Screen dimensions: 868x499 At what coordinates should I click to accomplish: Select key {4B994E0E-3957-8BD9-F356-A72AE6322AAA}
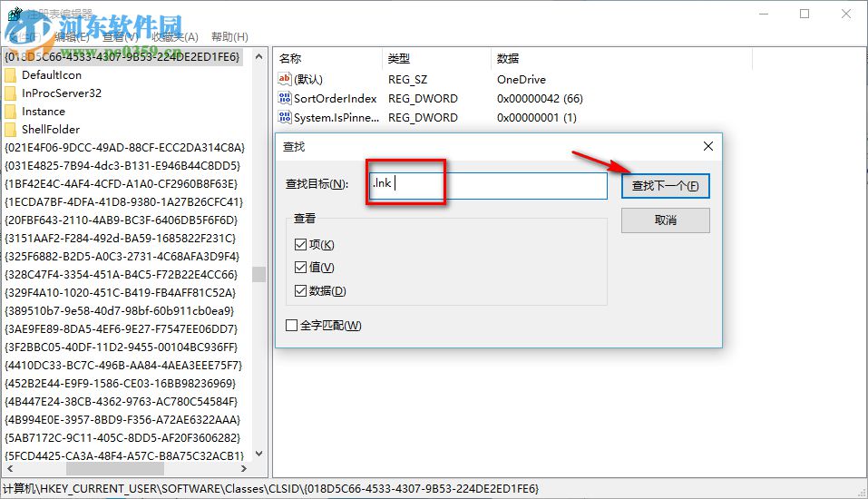pos(122,420)
